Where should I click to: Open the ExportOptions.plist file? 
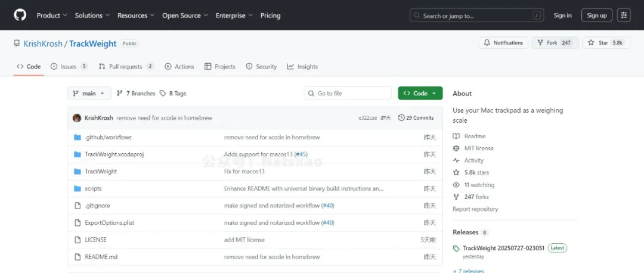110,222
